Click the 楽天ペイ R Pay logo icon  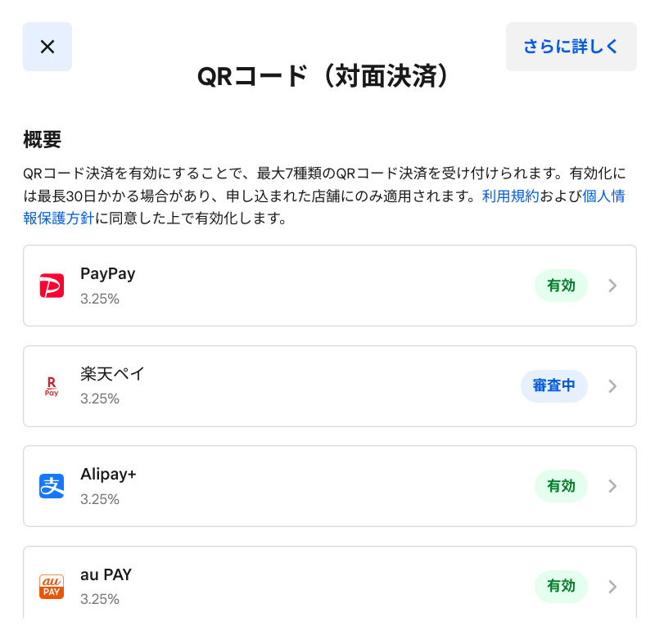tap(52, 386)
